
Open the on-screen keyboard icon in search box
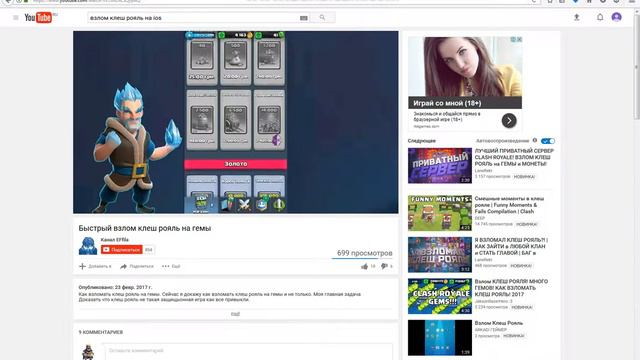(304, 18)
